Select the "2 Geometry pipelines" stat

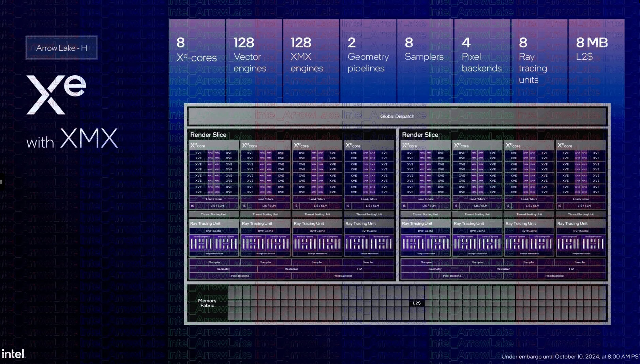368,61
